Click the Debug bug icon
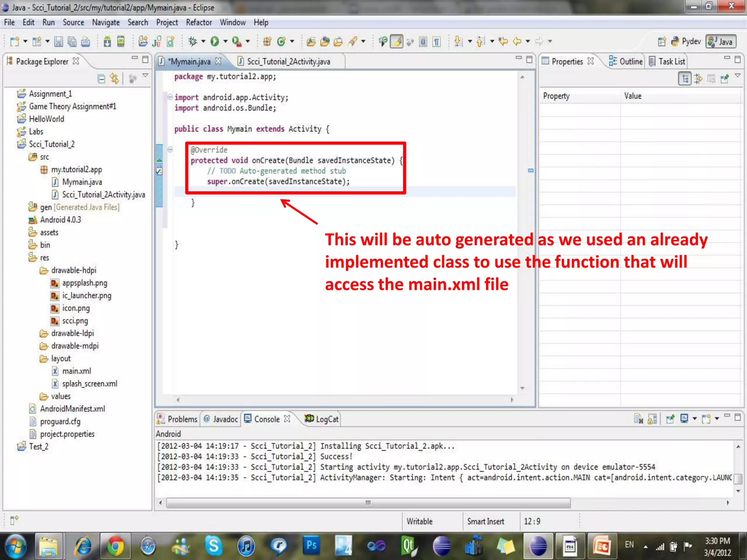This screenshot has height=560, width=747. pyautogui.click(x=193, y=42)
